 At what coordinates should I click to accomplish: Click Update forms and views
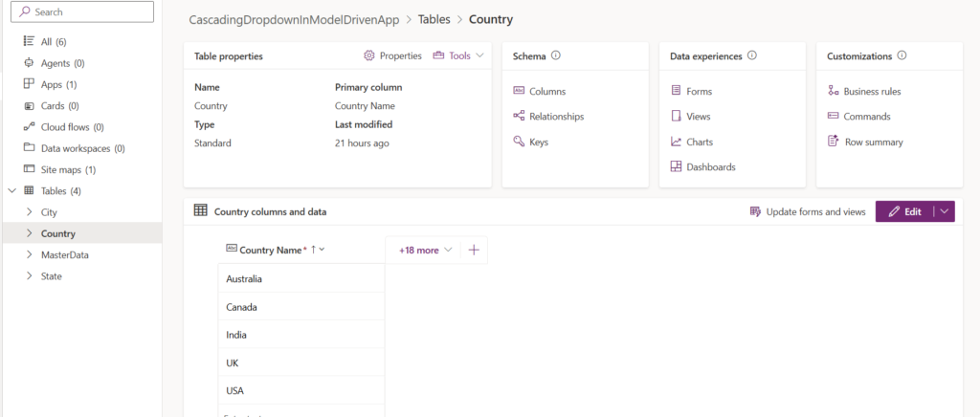pos(807,211)
